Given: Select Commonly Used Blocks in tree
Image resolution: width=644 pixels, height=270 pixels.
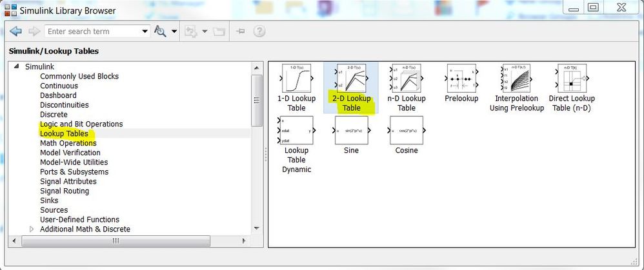Looking at the screenshot, I should (x=79, y=76).
